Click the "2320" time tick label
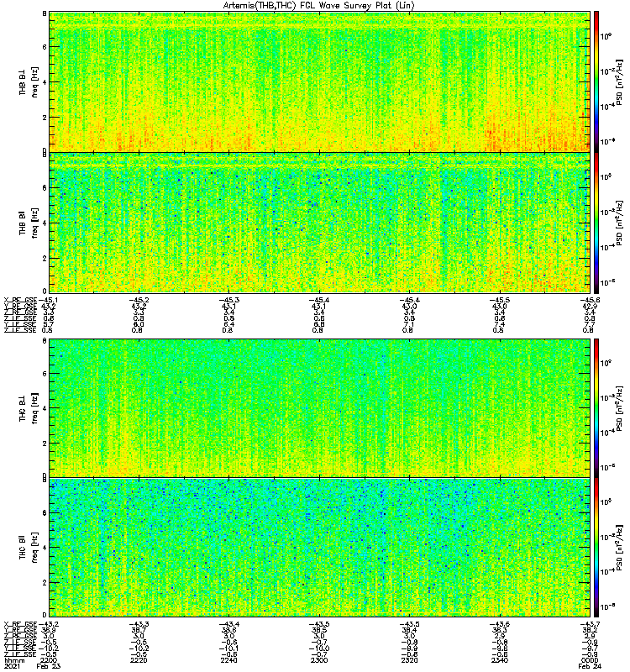This screenshot has height=672, width=630. (x=409, y=660)
